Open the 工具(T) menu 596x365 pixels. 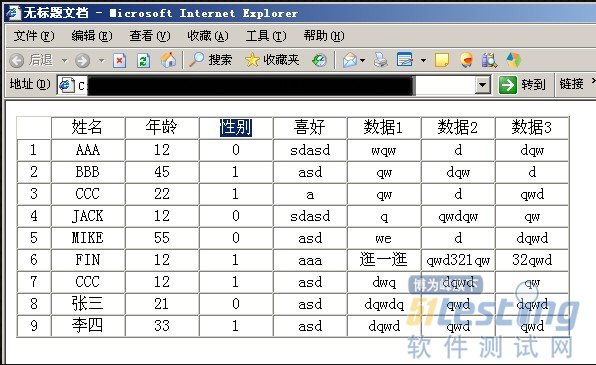tap(266, 36)
